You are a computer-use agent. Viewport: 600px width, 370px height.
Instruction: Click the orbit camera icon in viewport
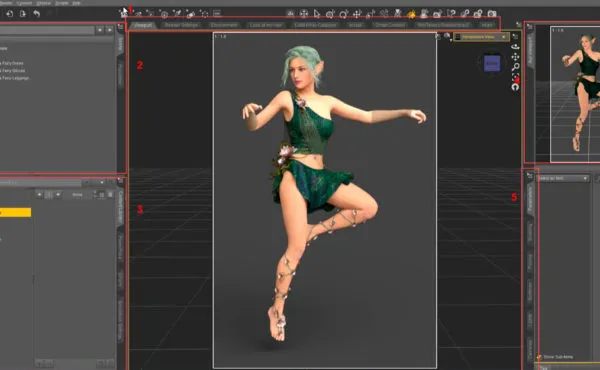tap(515, 47)
